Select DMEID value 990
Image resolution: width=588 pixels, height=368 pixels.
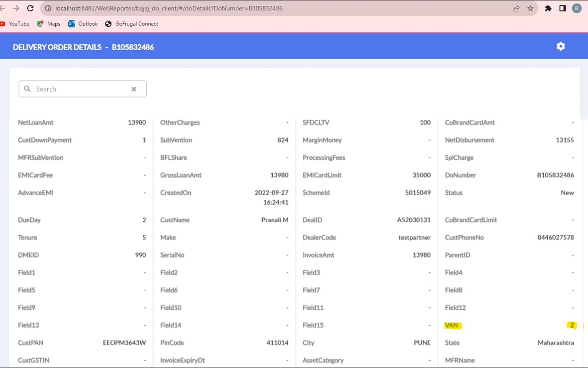[x=141, y=255]
